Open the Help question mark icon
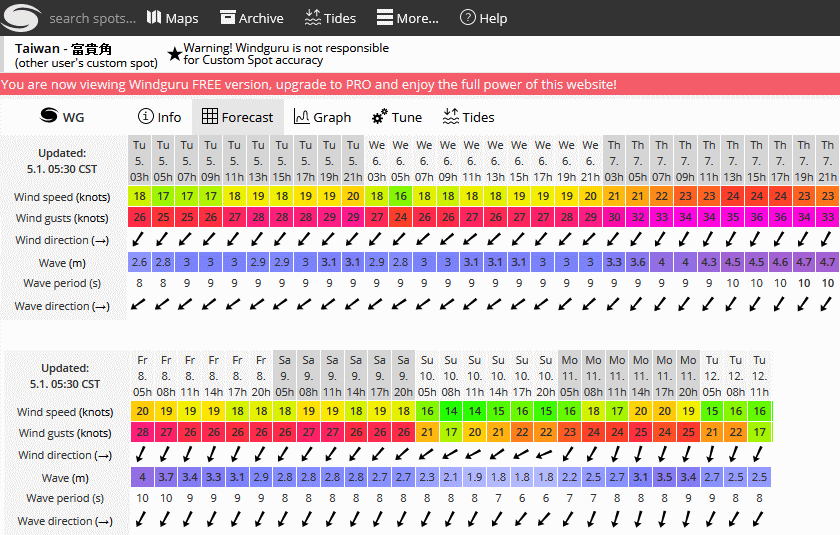This screenshot has height=535, width=840. (468, 18)
